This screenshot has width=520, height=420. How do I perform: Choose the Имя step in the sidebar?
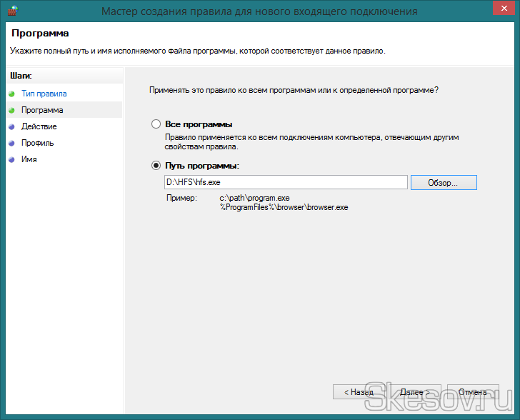click(x=29, y=159)
